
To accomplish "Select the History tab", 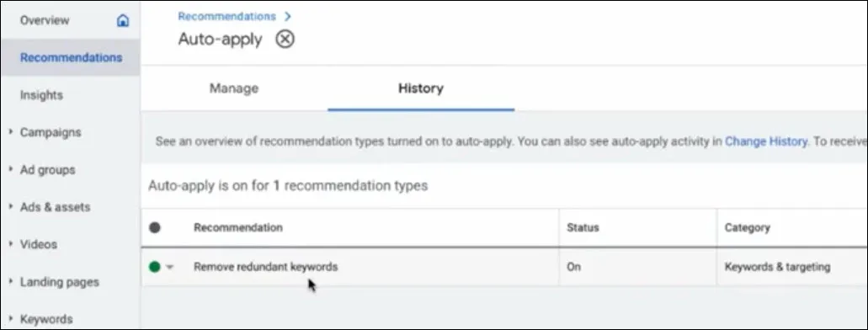I will (x=421, y=88).
